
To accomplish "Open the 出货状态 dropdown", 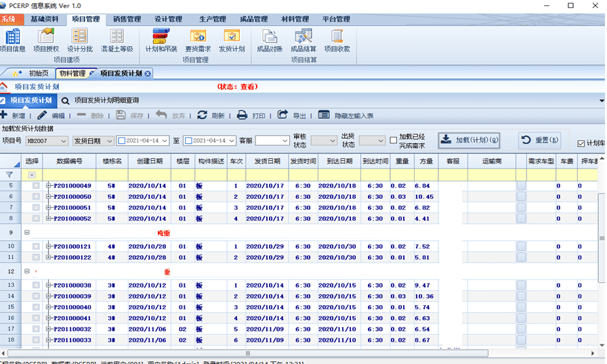I will click(381, 141).
